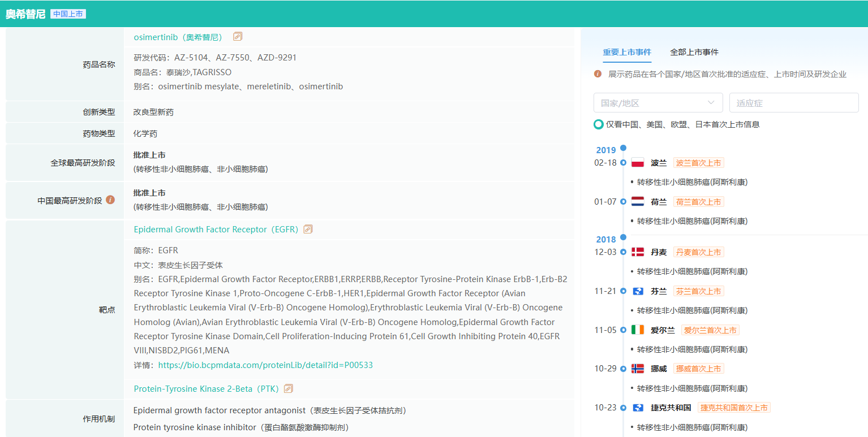Click the 2019 timeline year marker
Image resolution: width=868 pixels, height=437 pixels.
click(x=606, y=150)
